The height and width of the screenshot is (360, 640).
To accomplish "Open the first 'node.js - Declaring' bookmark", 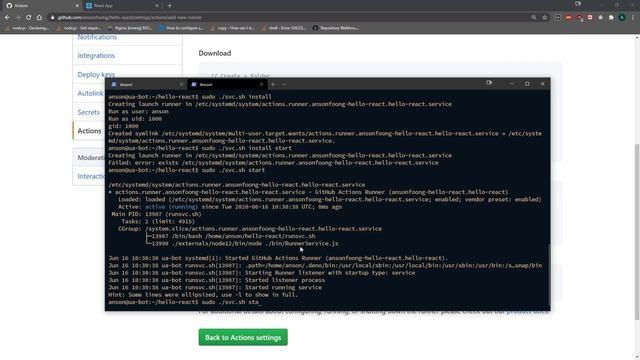I will click(x=27, y=28).
